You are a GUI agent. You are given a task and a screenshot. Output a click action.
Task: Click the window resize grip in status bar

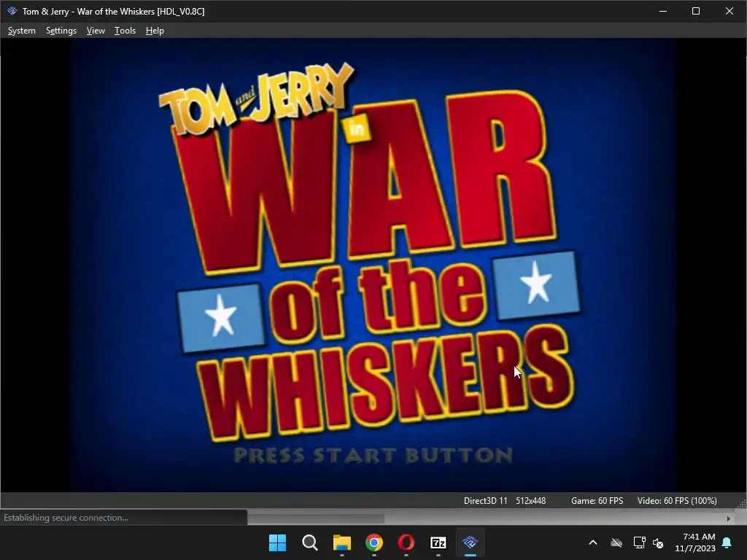point(741,503)
